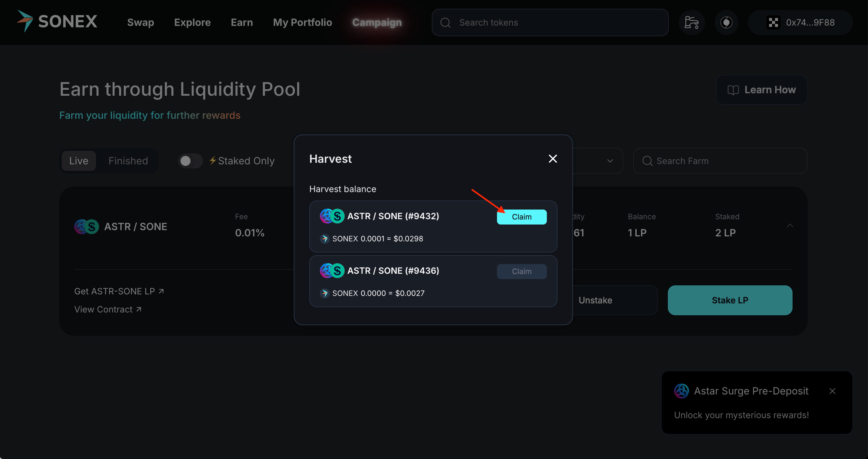Click the Harvest balance label
868x459 pixels.
(x=342, y=189)
